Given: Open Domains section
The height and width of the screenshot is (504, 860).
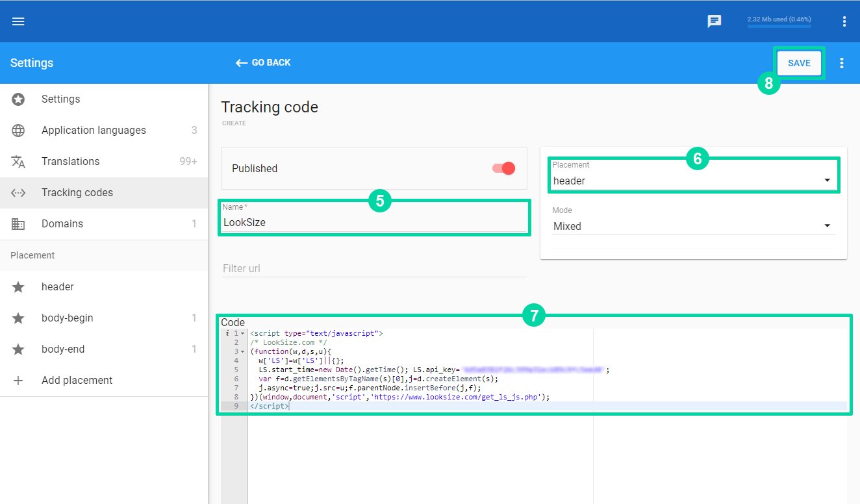Looking at the screenshot, I should [104, 224].
